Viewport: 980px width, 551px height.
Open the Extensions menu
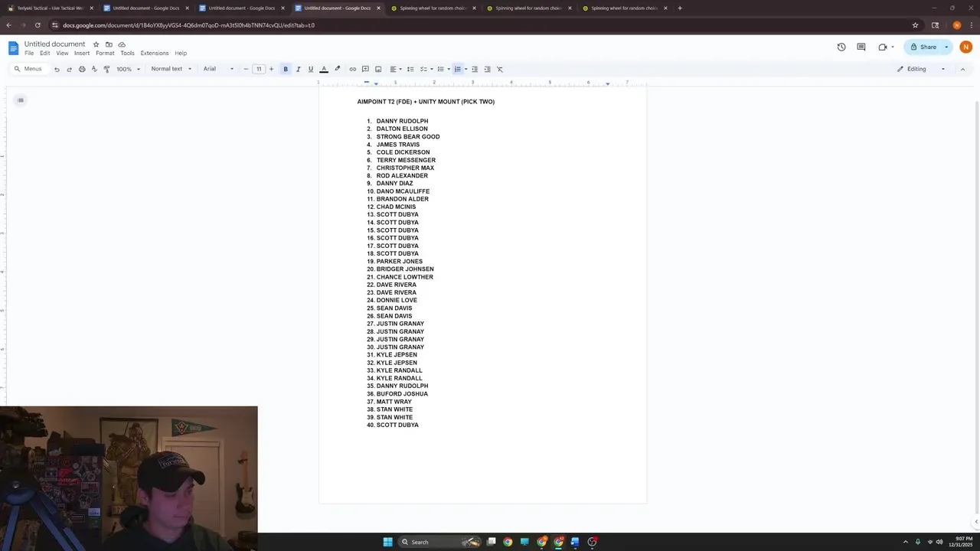coord(155,54)
